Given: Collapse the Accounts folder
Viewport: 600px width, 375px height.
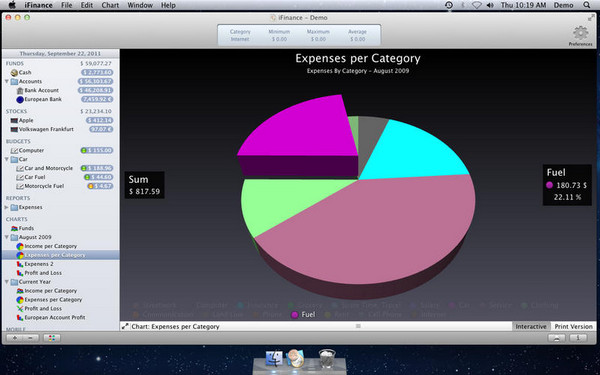Looking at the screenshot, I should (7, 82).
